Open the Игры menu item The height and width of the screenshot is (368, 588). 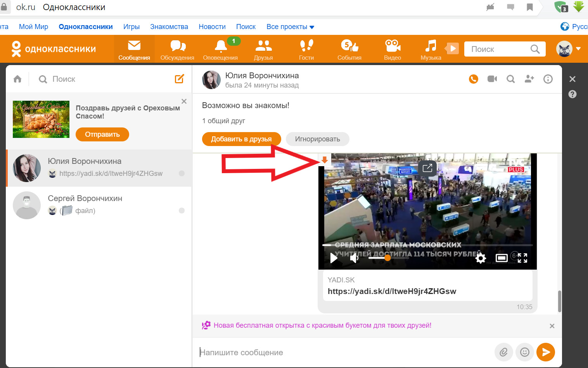131,27
